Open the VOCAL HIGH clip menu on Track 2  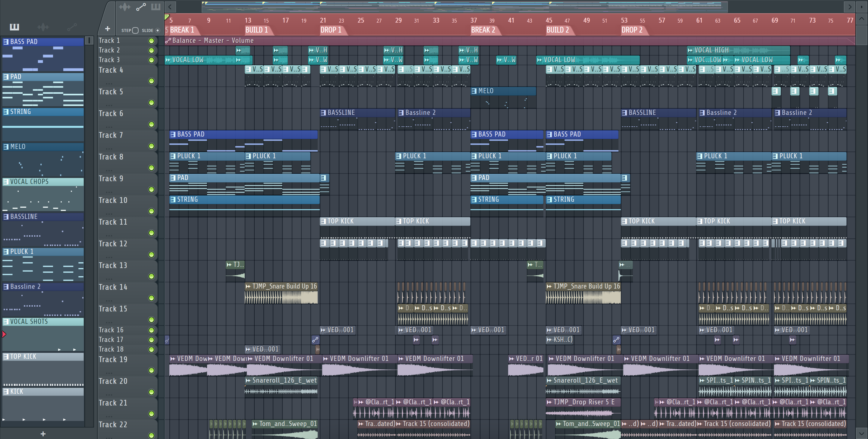690,50
